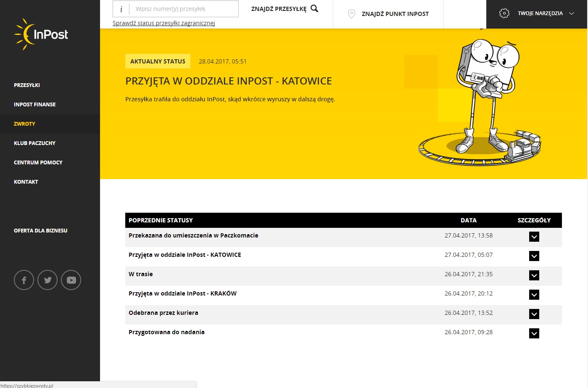Click Przygotowana do nadania status text
588x388 pixels.
tap(167, 332)
